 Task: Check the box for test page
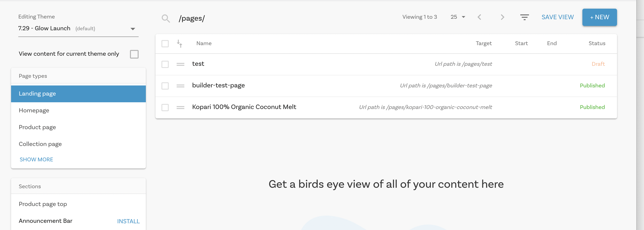(165, 64)
